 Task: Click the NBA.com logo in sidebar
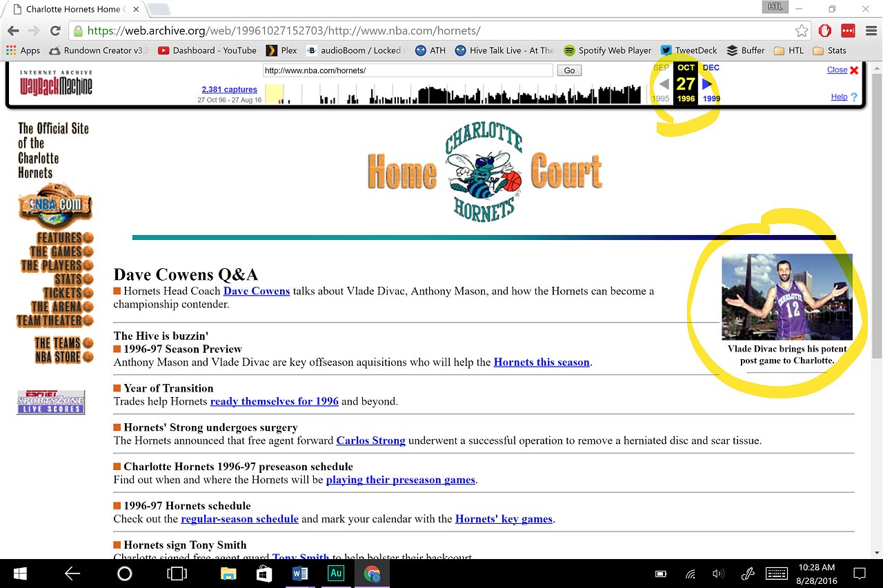tap(54, 206)
